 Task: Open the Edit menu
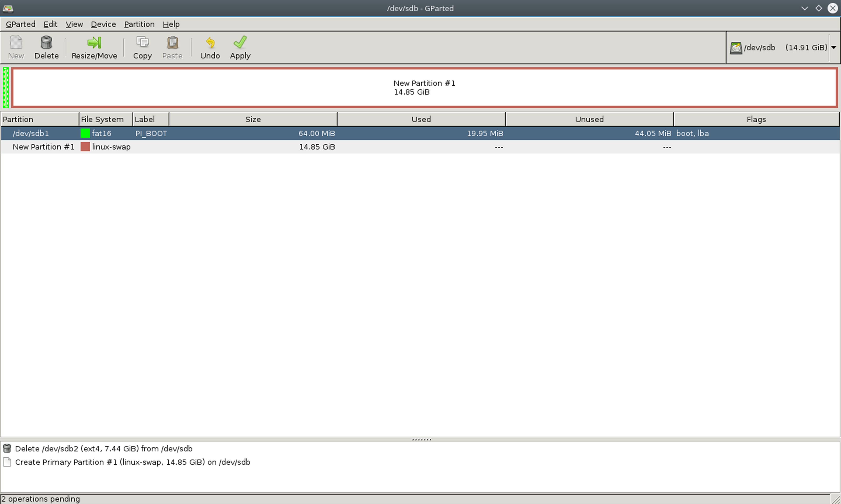click(x=50, y=24)
